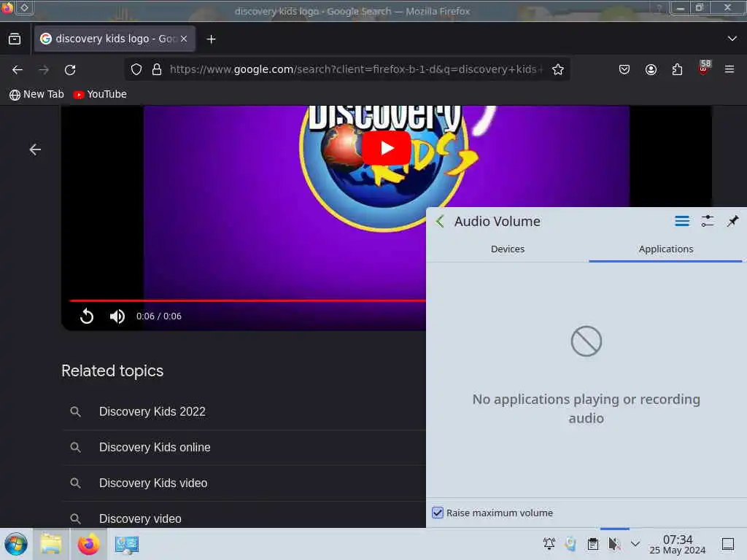
Task: Open the clipboard tray icon
Action: pyautogui.click(x=592, y=543)
